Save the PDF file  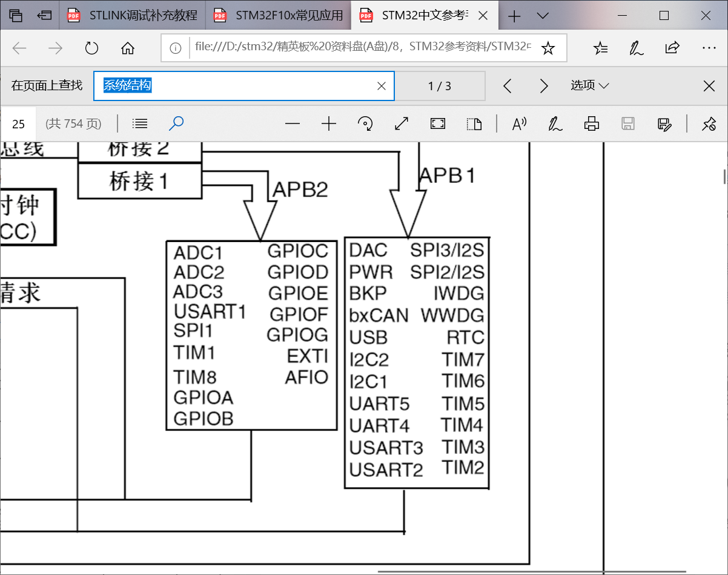628,123
